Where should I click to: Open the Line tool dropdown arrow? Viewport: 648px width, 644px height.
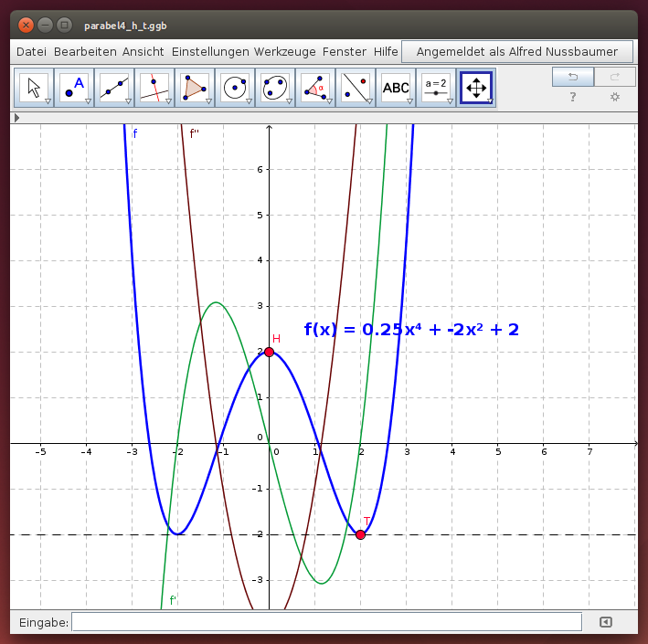(x=128, y=101)
